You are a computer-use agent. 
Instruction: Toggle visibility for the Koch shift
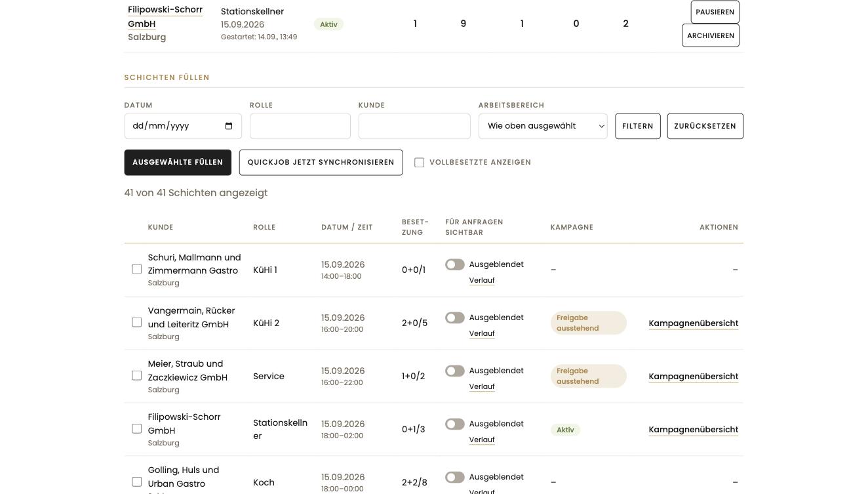click(x=455, y=477)
